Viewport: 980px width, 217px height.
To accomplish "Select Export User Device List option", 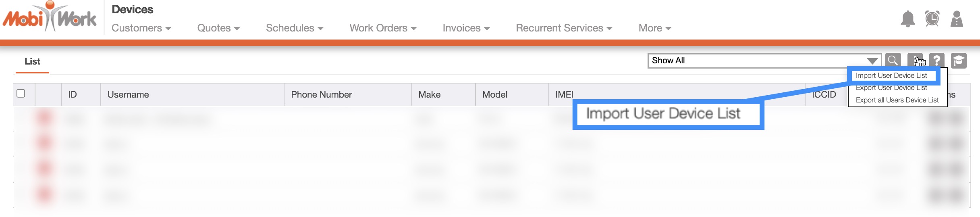I will point(891,88).
